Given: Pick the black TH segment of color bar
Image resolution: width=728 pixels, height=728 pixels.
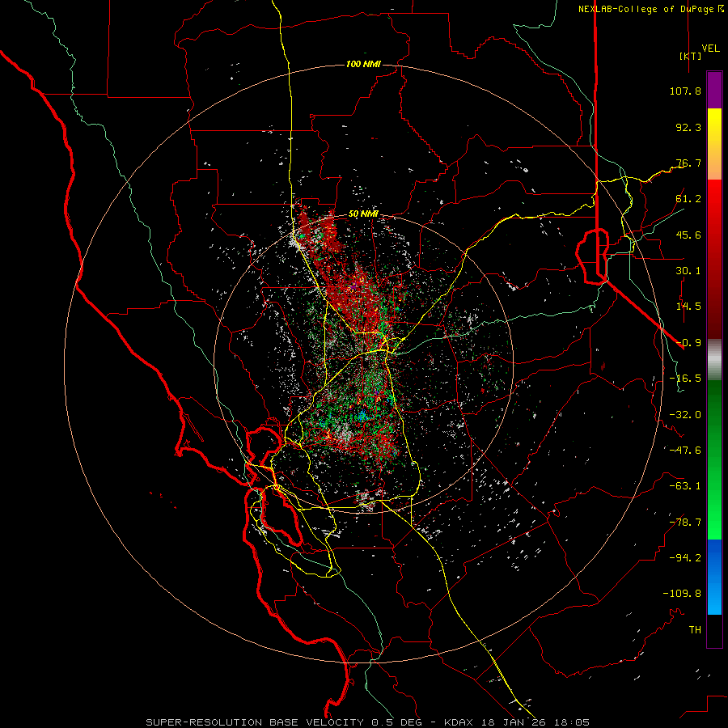Looking at the screenshot, I should coord(714,630).
